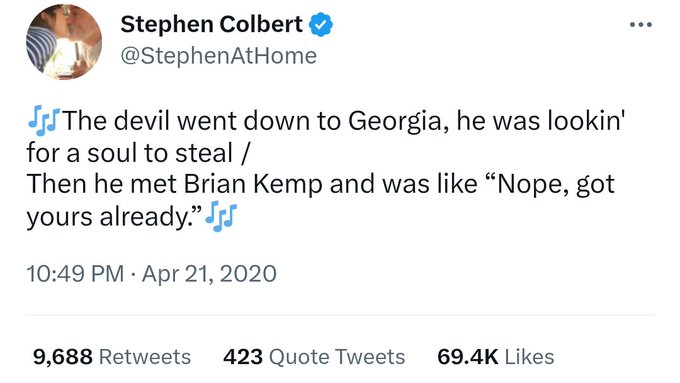Image resolution: width=680 pixels, height=383 pixels.
Task: Click the words "yours already." in the tweet
Action: [x=114, y=217]
